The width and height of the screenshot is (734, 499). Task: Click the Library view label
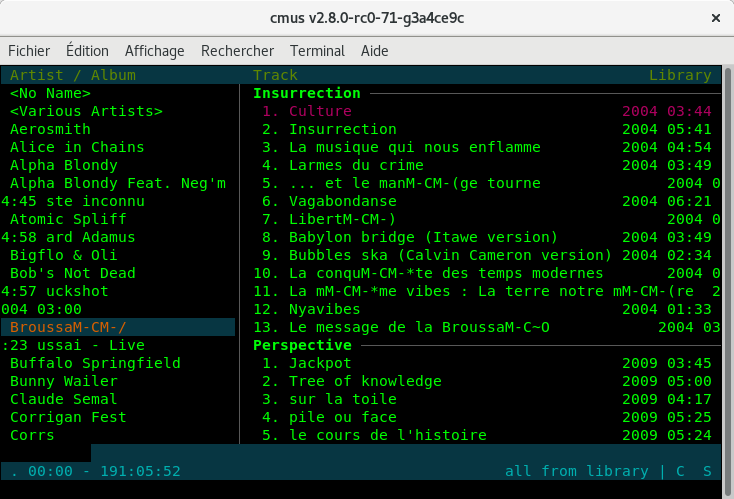[680, 75]
